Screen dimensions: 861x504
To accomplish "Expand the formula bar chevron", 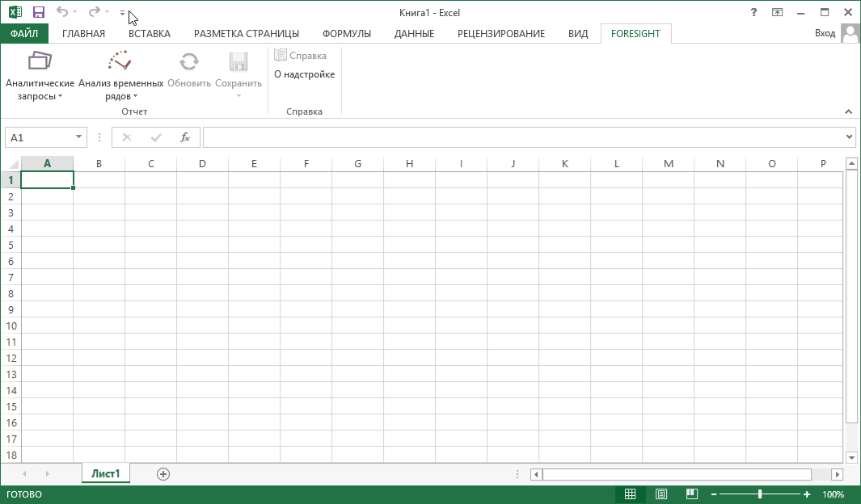I will (x=850, y=137).
